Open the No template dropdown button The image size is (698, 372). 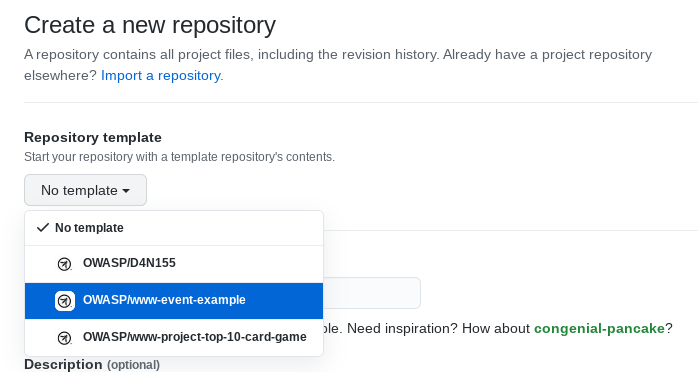pyautogui.click(x=85, y=190)
